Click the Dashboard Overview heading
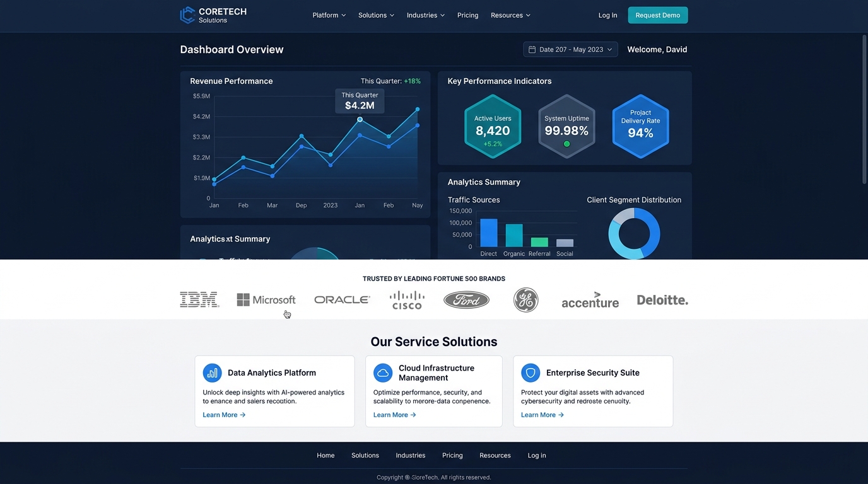The image size is (868, 484). (x=232, y=49)
